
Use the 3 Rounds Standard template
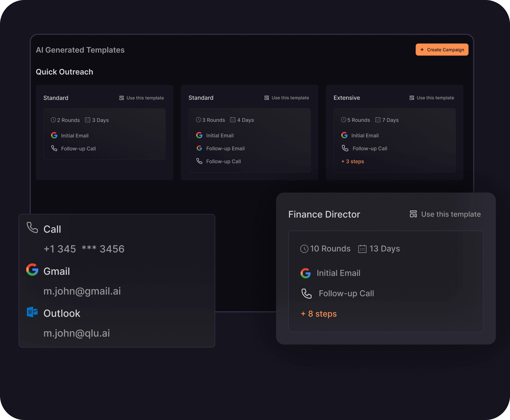(x=287, y=98)
